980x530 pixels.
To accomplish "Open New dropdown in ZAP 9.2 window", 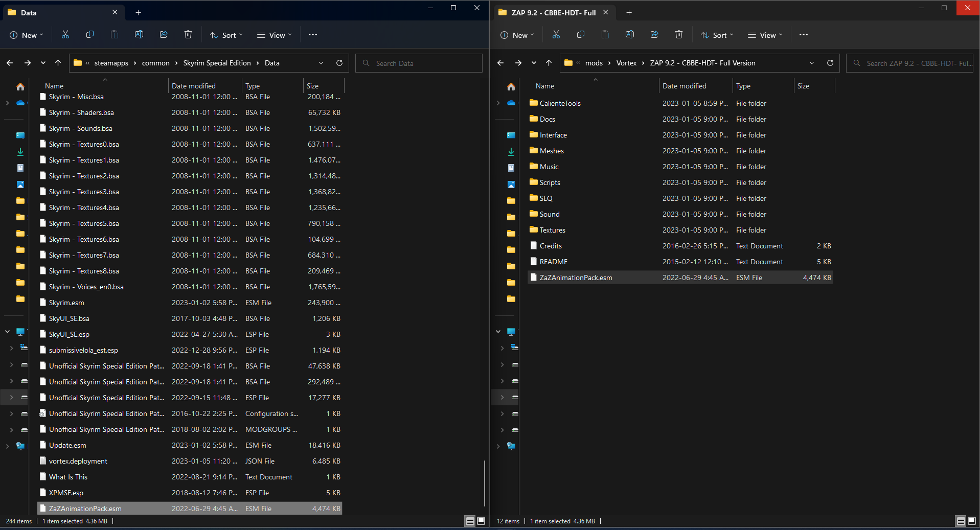I will point(517,35).
